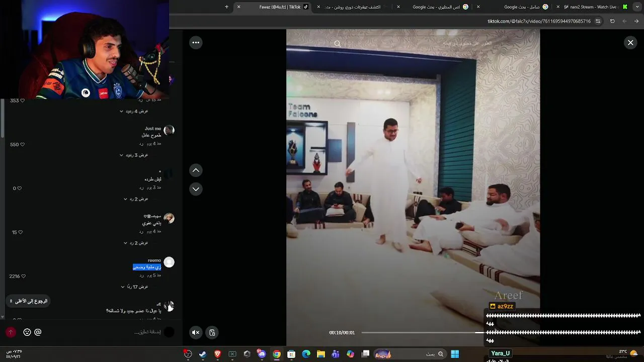This screenshot has width=644, height=362.
Task: Click the taskbar clock and date
Action: click(14, 353)
